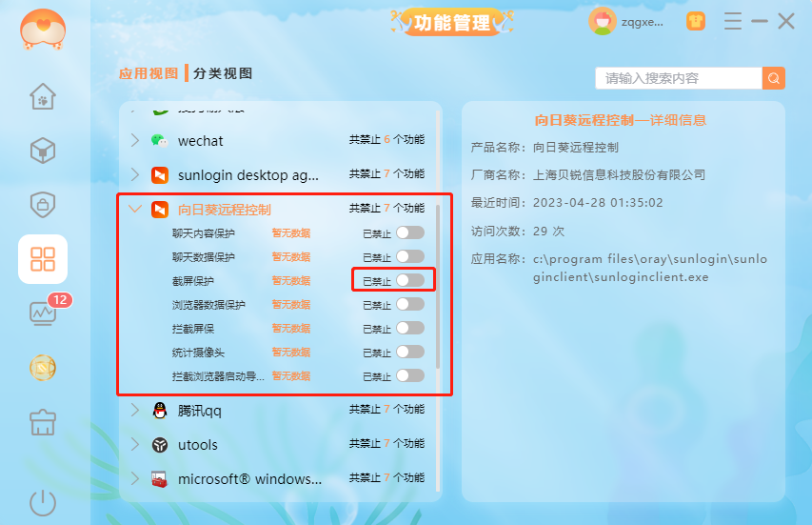Click the microsoft windows toolbox icon
This screenshot has height=525, width=812.
[160, 479]
